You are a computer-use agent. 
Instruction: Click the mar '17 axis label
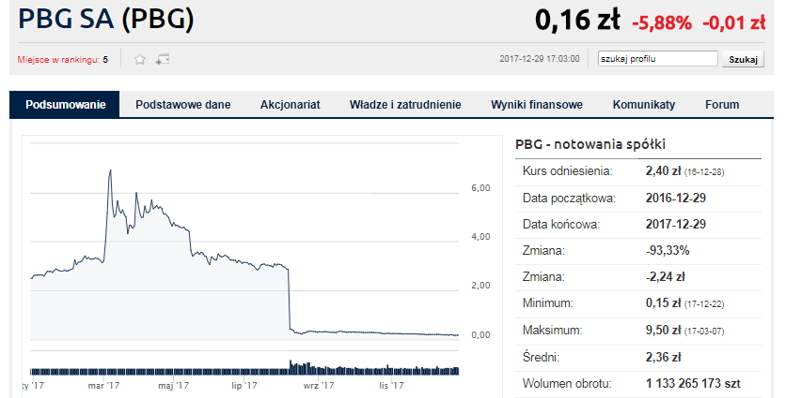(103, 385)
